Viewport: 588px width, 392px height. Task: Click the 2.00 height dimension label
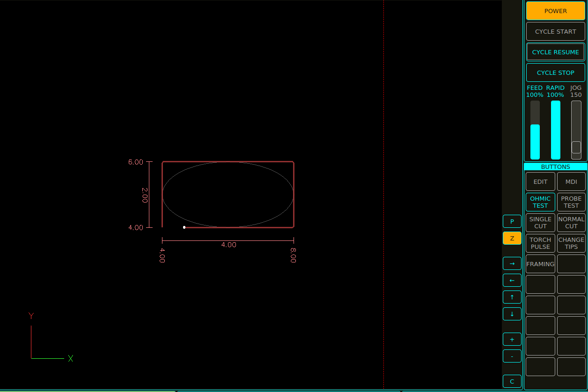[145, 195]
